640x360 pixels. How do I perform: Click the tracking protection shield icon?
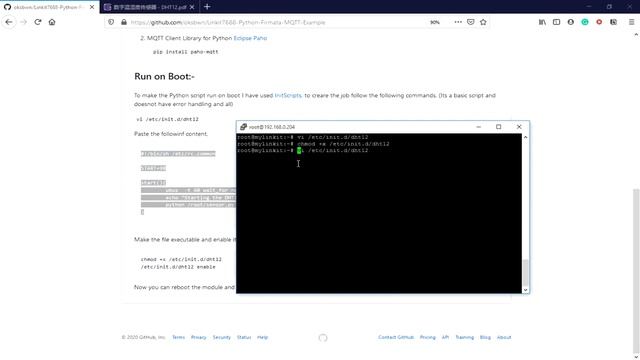tap(111, 22)
